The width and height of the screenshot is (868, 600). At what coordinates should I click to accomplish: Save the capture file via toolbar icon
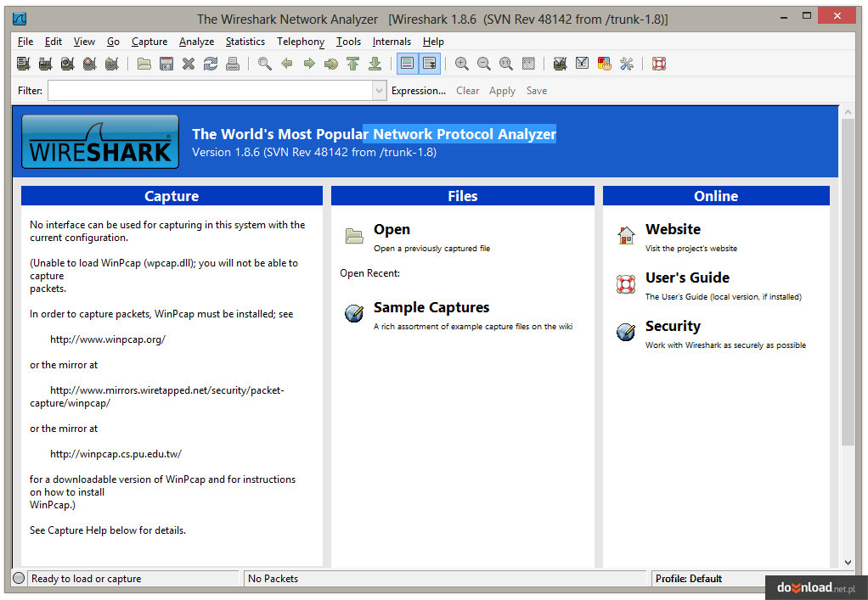tap(166, 64)
